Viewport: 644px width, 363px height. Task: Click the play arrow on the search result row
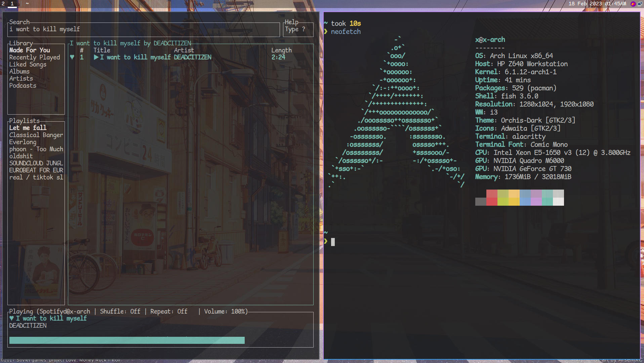pyautogui.click(x=96, y=57)
